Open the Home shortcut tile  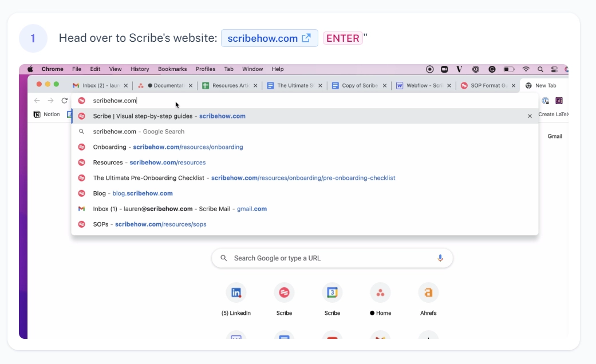click(x=380, y=300)
